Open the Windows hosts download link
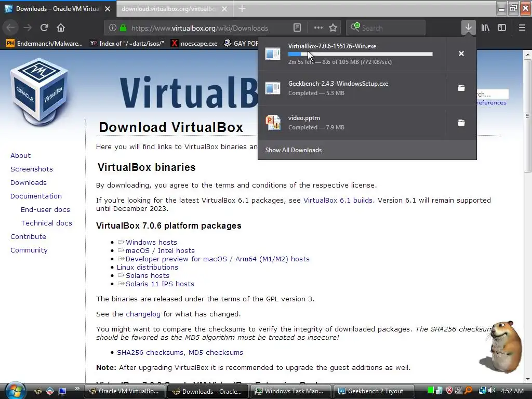This screenshot has width=532, height=399. coord(151,242)
